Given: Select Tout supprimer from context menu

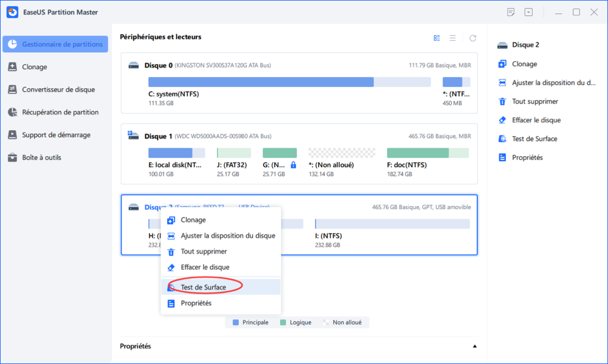Looking at the screenshot, I should click(x=204, y=251).
